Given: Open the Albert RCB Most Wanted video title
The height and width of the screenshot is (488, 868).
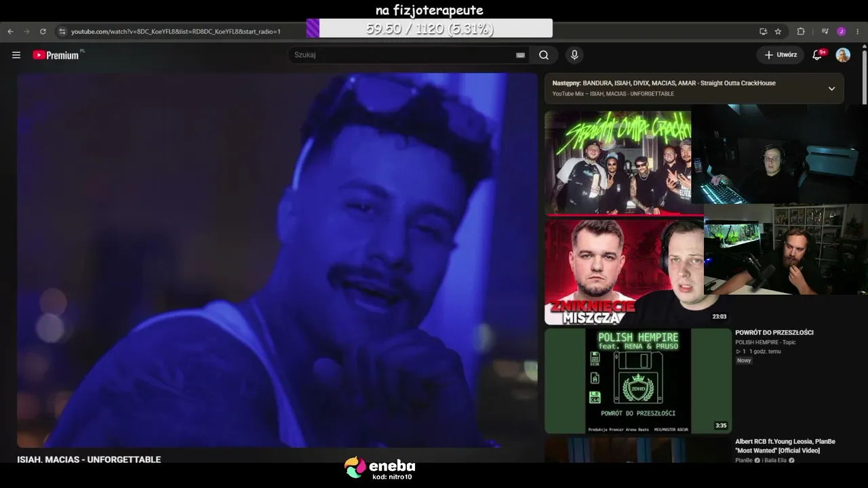Looking at the screenshot, I should pos(785,446).
